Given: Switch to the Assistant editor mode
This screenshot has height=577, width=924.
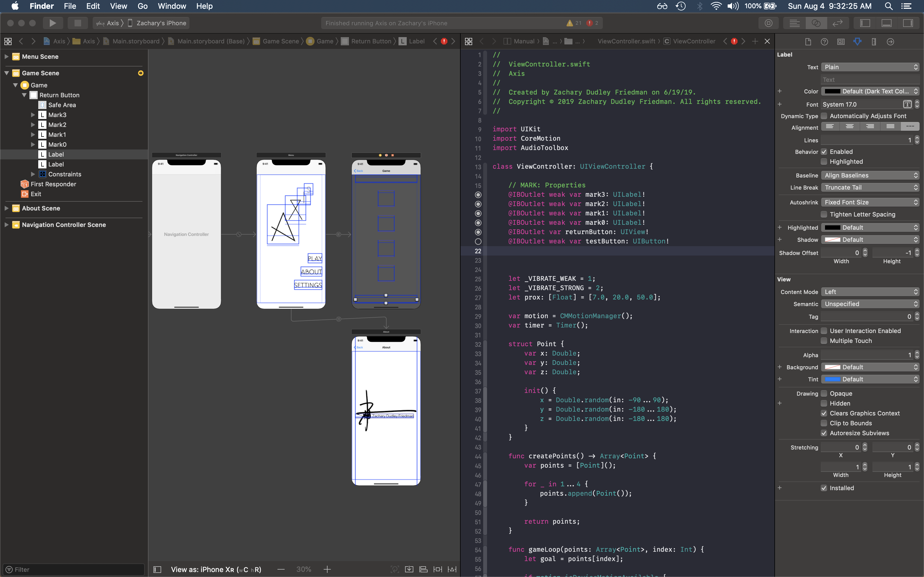Looking at the screenshot, I should pos(816,23).
